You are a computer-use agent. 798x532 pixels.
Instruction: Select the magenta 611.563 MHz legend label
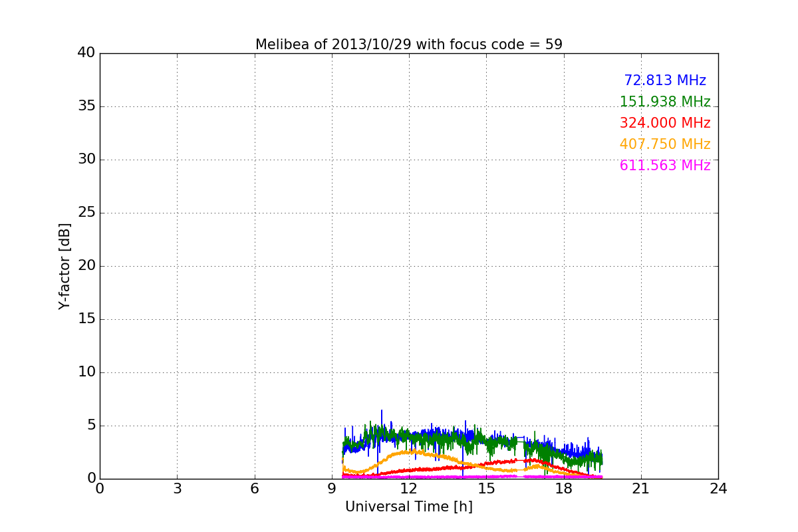[665, 166]
